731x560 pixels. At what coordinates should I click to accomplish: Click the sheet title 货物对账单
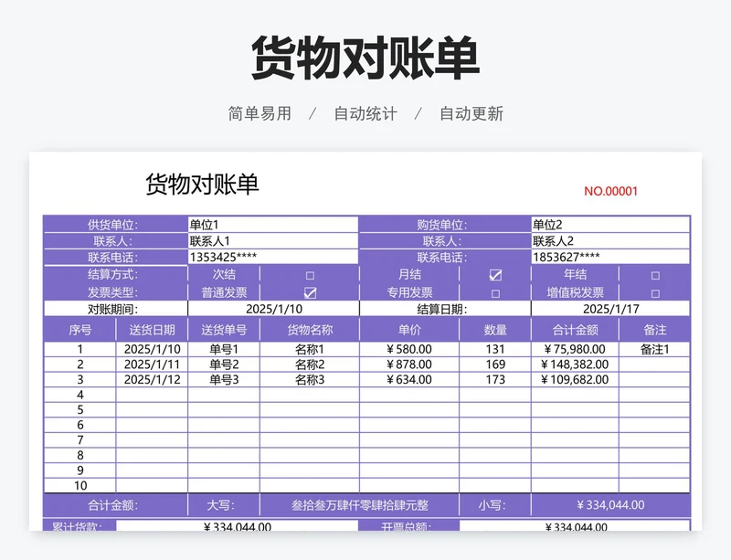click(x=202, y=185)
